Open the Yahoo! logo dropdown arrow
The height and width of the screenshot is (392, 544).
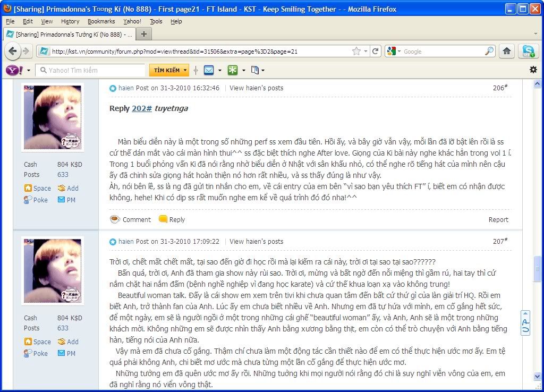tap(29, 71)
